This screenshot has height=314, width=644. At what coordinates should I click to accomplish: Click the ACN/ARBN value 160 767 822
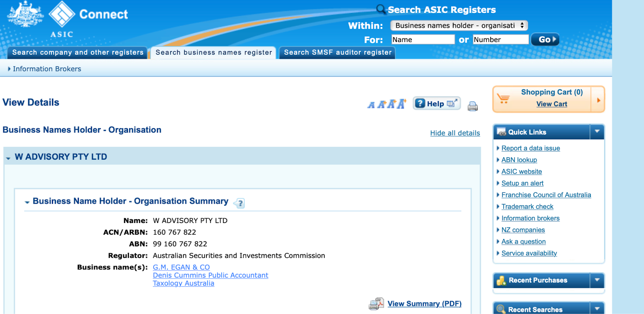click(x=174, y=232)
